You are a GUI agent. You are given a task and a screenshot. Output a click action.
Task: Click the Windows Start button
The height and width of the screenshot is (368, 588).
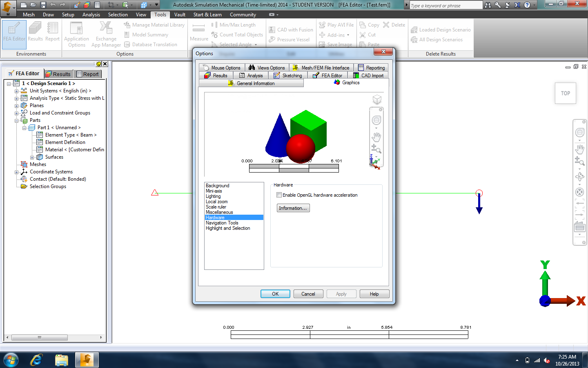click(x=11, y=360)
